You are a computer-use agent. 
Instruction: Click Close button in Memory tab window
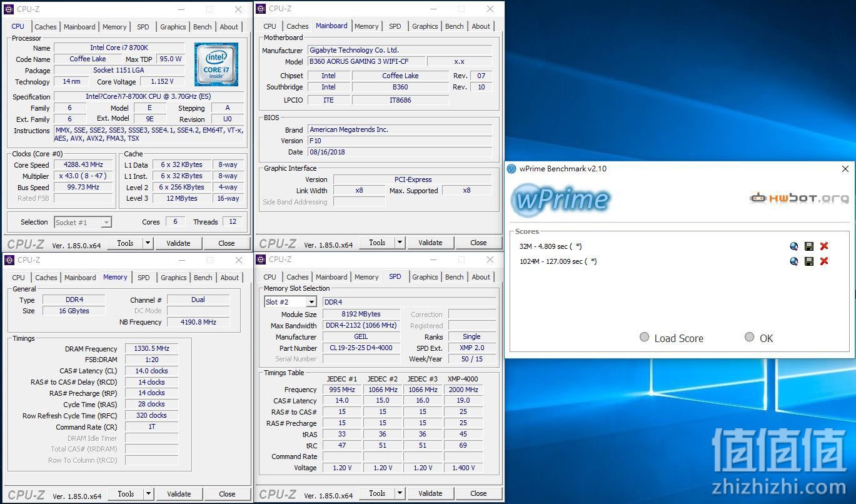coord(228,494)
